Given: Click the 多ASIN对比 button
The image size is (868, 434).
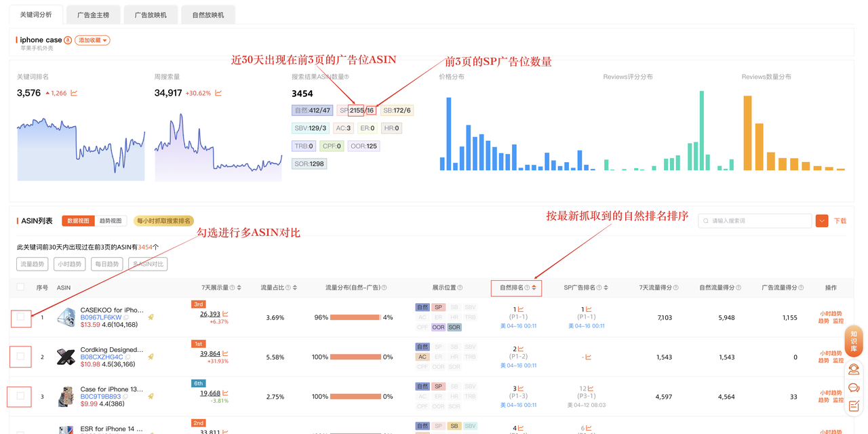Looking at the screenshot, I should click(148, 264).
